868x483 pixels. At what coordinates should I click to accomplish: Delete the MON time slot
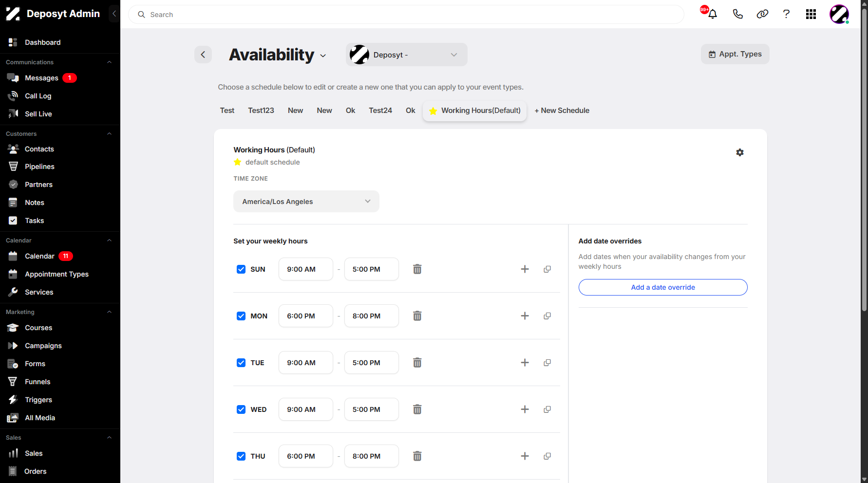coord(417,316)
